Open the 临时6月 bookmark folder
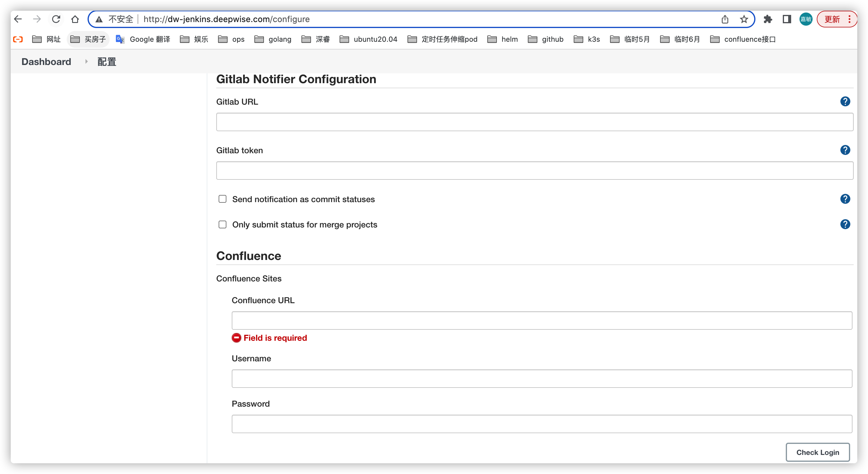The image size is (868, 474). coord(680,39)
